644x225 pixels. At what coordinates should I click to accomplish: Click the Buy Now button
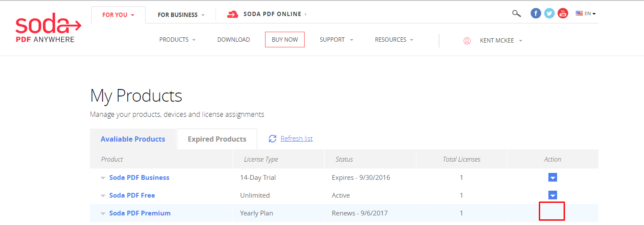[285, 40]
